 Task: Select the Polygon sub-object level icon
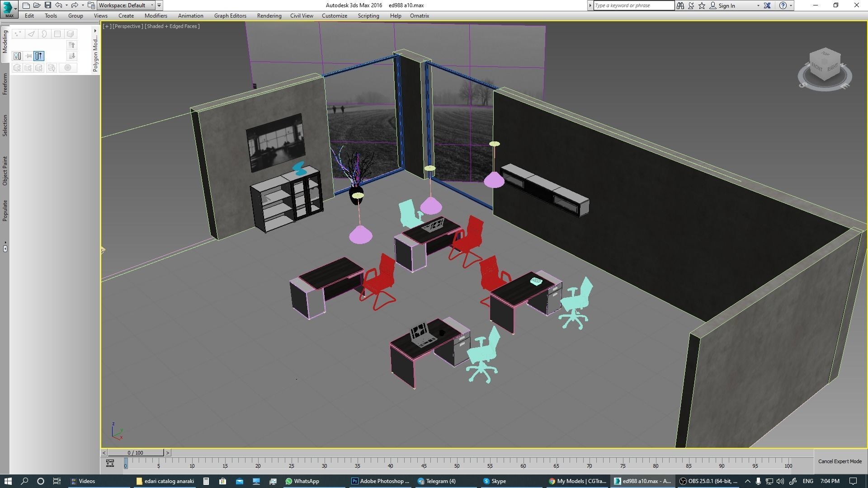[57, 34]
